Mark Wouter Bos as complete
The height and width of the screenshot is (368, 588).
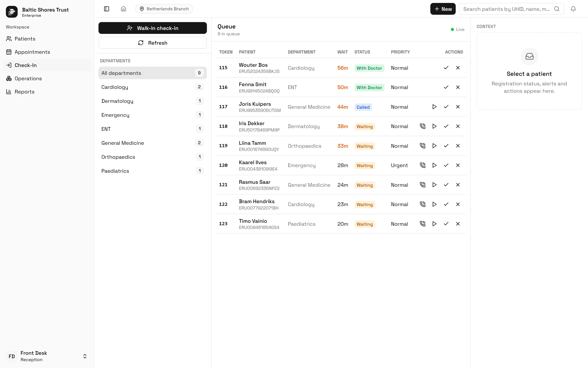click(x=446, y=68)
